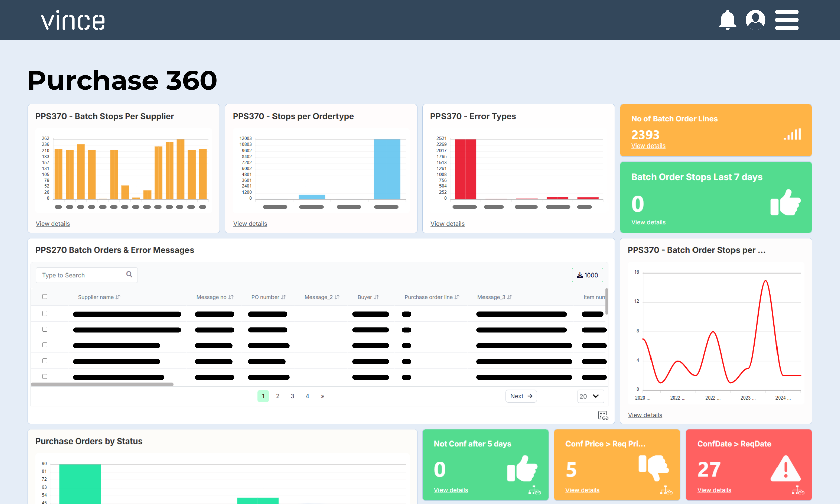Click the Purchase 360 heading

[122, 81]
